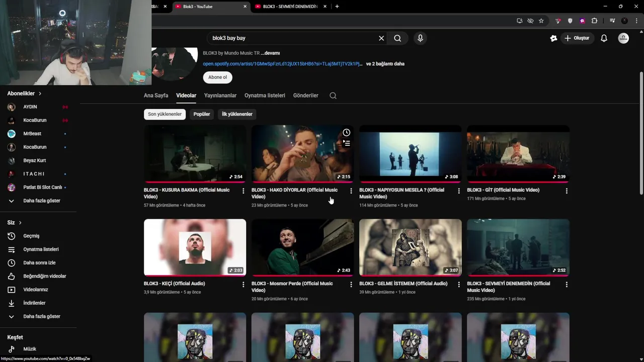Select the Popüler filter chip
The width and height of the screenshot is (644, 362).
(202, 114)
